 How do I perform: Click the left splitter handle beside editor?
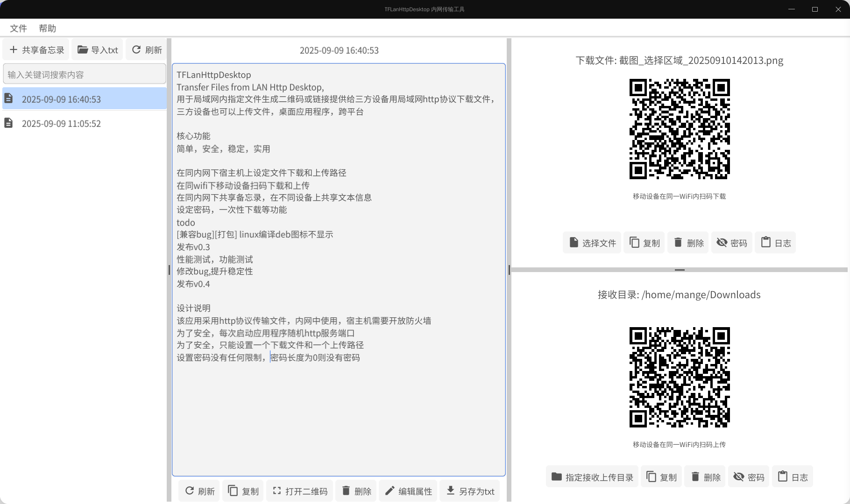pyautogui.click(x=169, y=270)
